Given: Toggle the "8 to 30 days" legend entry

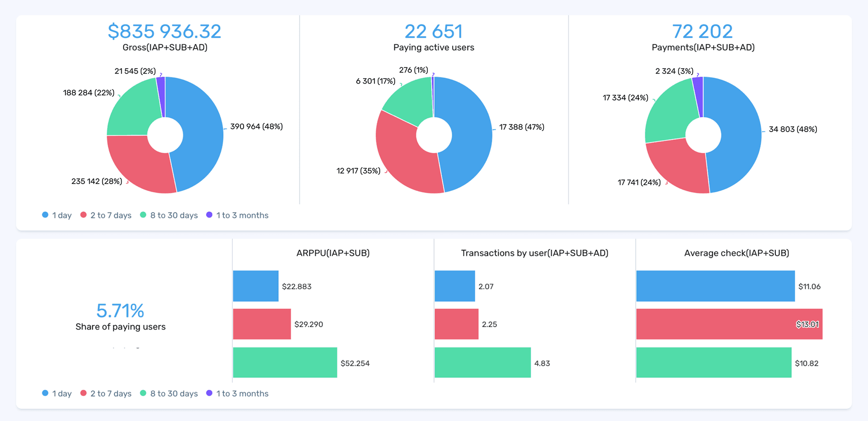Looking at the screenshot, I should tap(174, 215).
